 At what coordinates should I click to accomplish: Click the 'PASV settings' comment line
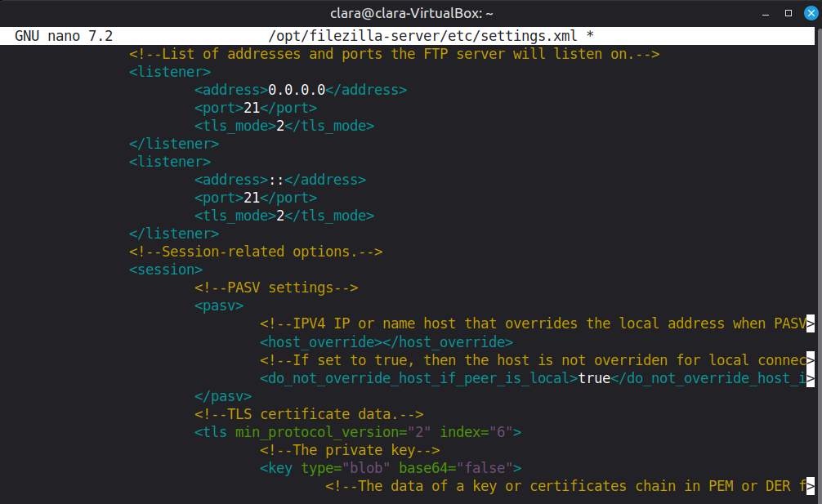click(276, 288)
